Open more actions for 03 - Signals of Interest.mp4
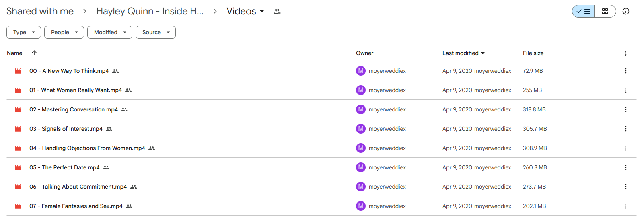Image resolution: width=644 pixels, height=220 pixels. 625,129
